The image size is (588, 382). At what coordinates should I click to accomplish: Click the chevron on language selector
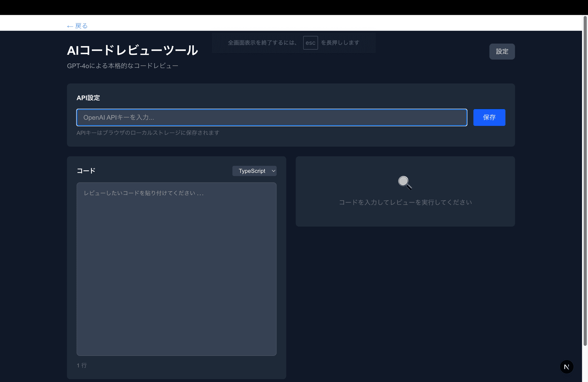click(273, 171)
